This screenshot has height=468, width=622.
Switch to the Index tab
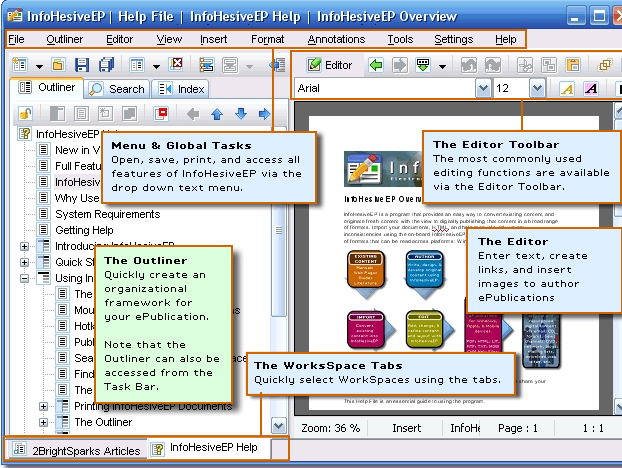[x=181, y=89]
